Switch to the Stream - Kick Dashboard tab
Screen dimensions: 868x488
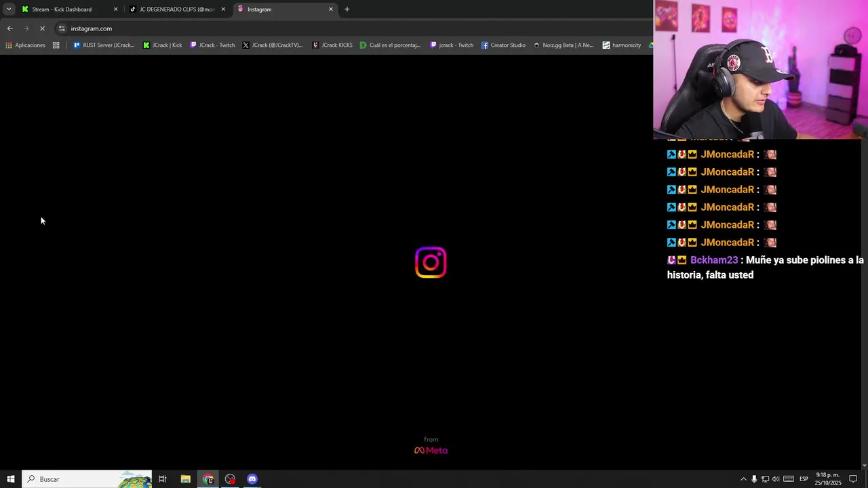[61, 9]
